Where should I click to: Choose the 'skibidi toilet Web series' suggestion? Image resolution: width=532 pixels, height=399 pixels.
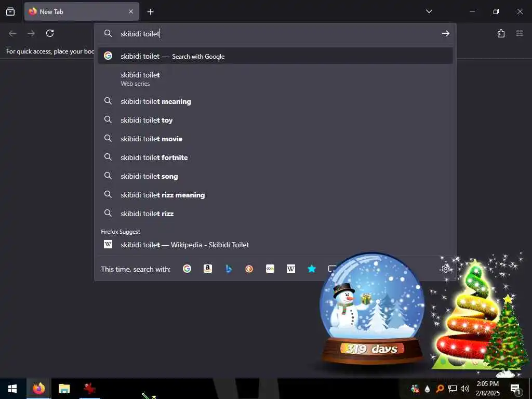click(275, 79)
